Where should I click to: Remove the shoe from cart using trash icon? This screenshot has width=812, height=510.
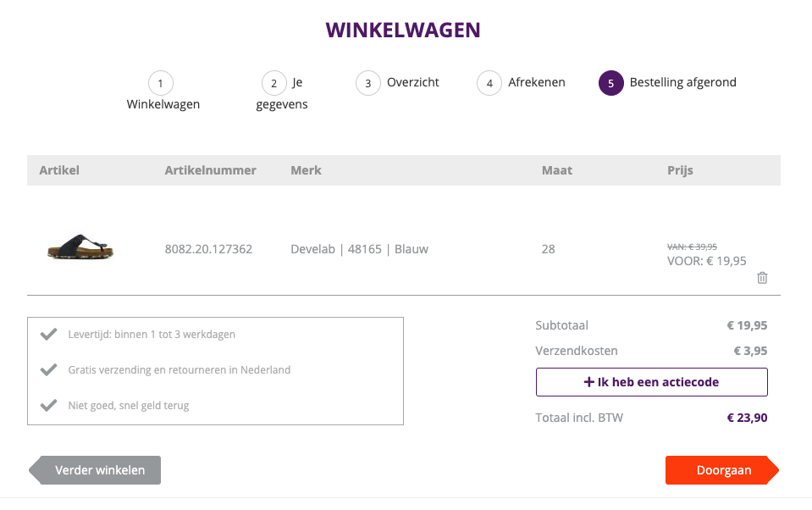click(761, 277)
